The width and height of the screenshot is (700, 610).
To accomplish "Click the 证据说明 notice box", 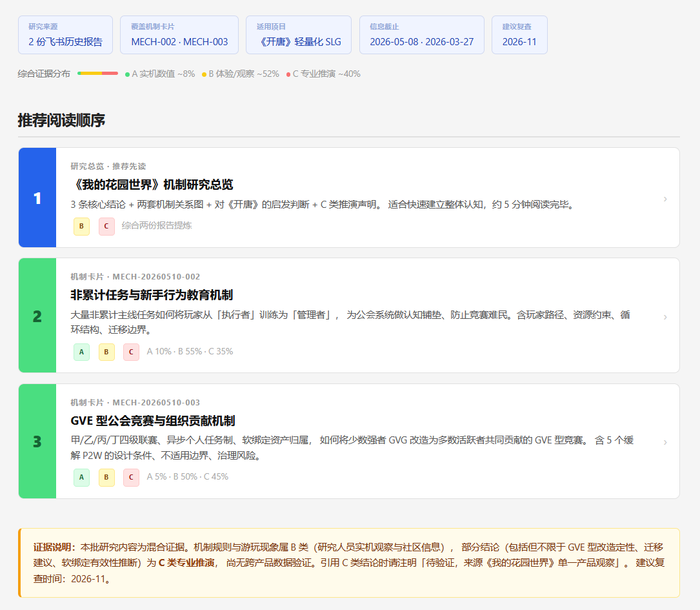I will [349, 563].
